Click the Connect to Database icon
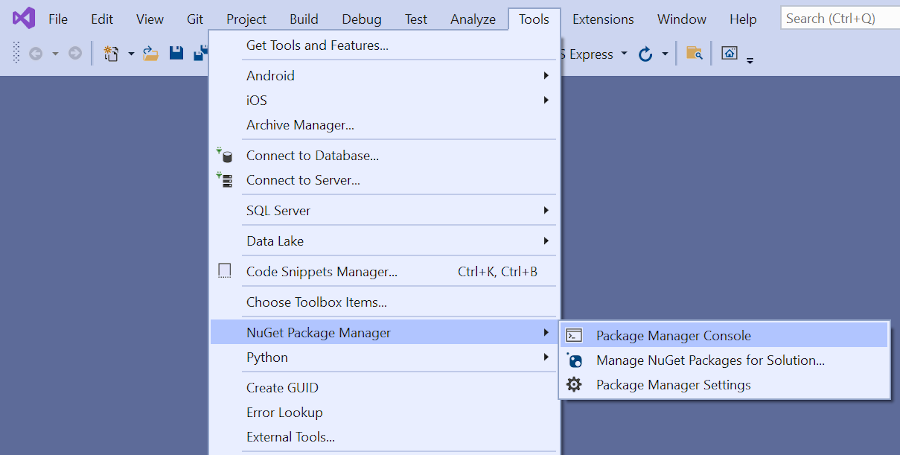 click(224, 155)
